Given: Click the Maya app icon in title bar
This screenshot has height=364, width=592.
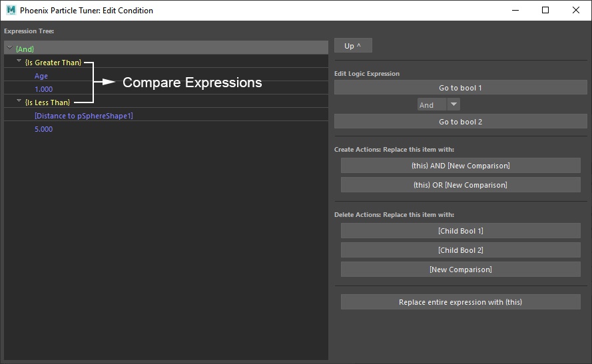Looking at the screenshot, I should click(11, 10).
